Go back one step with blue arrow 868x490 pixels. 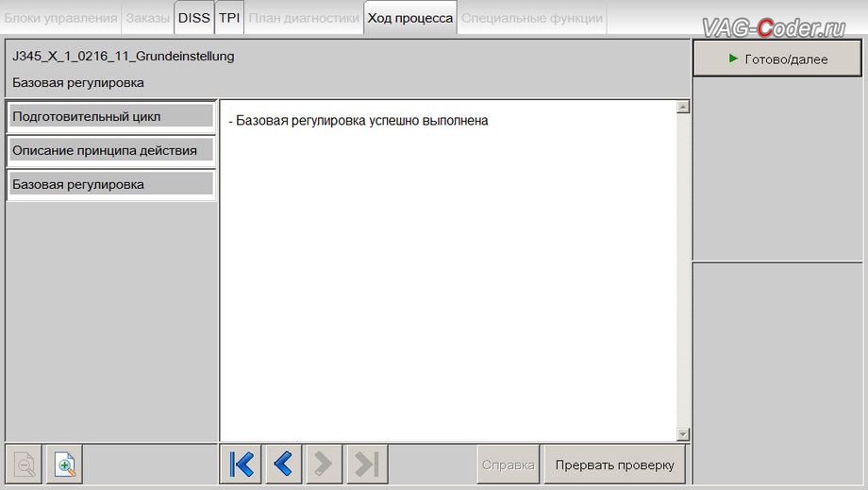point(283,464)
